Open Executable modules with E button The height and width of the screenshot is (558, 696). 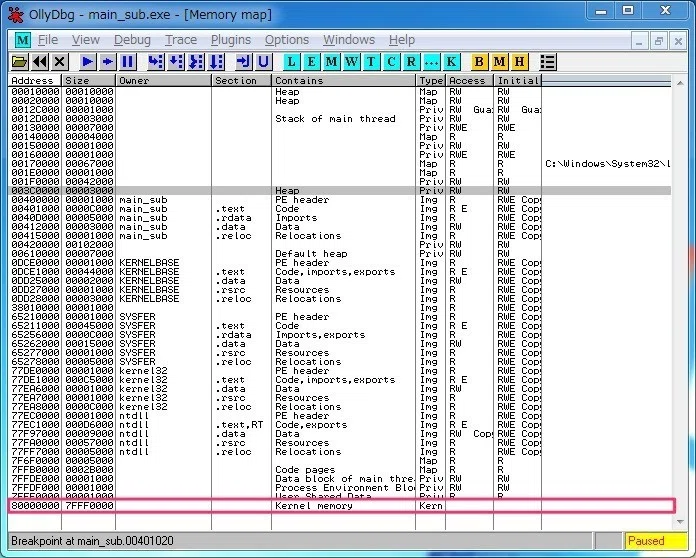[312, 62]
